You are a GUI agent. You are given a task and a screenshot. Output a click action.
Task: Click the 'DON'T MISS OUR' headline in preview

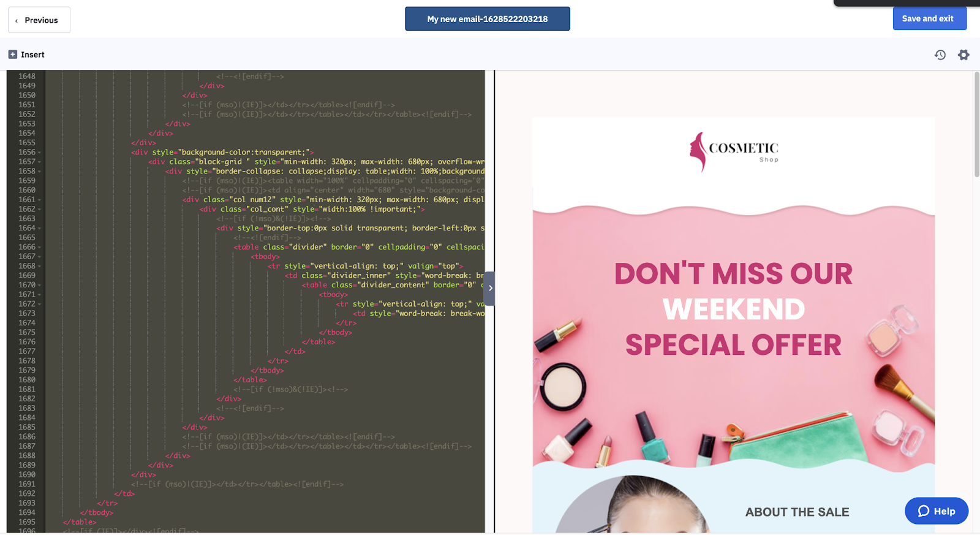[733, 274]
